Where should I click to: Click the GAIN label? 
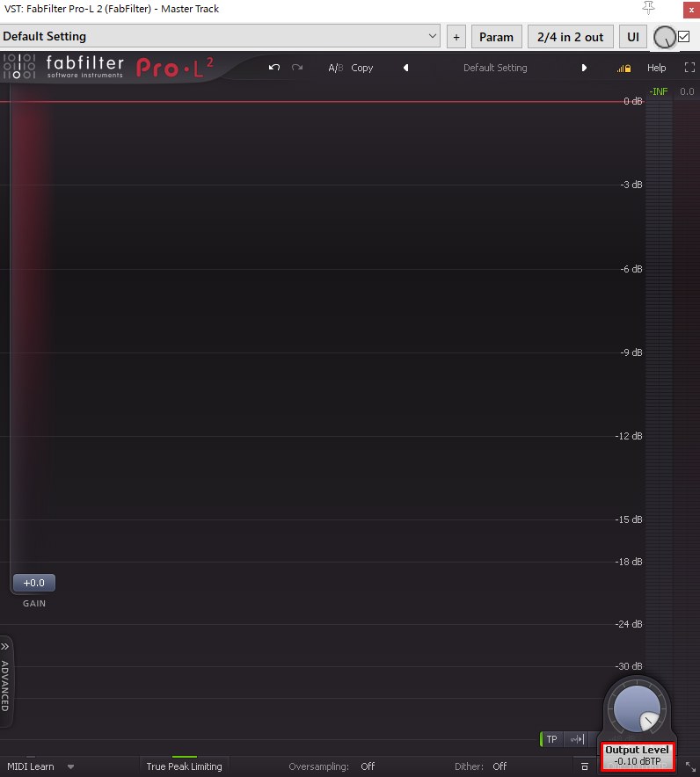click(x=34, y=604)
